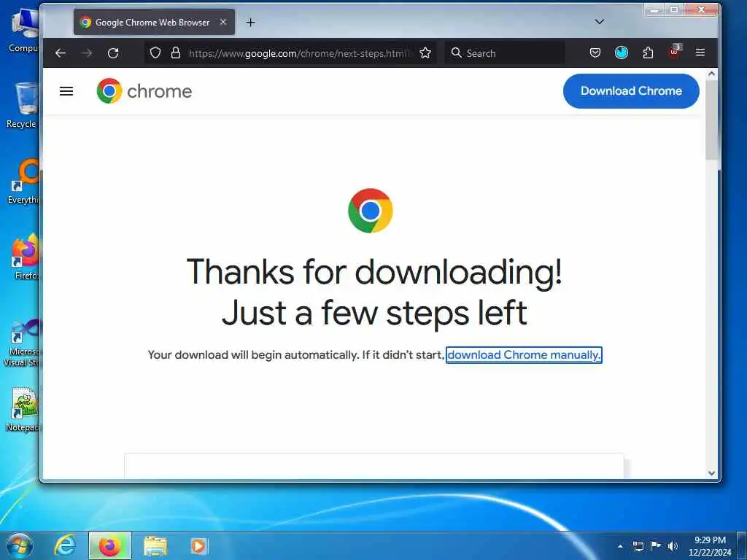Screen dimensions: 747x560
Task: View site security via padlock icon
Action: pyautogui.click(x=175, y=52)
